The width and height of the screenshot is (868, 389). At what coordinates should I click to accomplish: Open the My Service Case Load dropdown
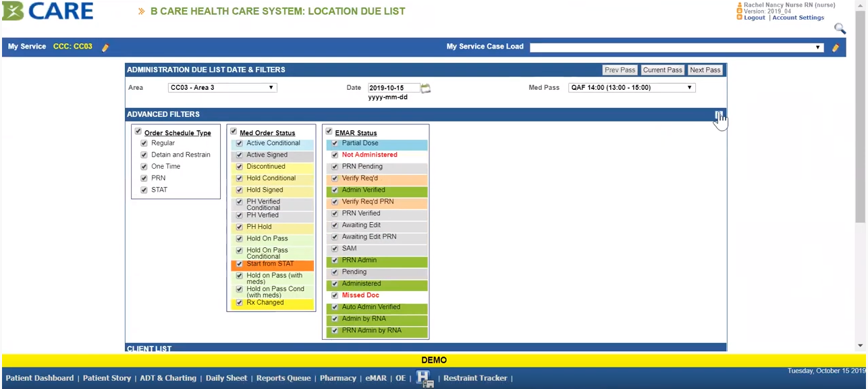[x=676, y=47]
